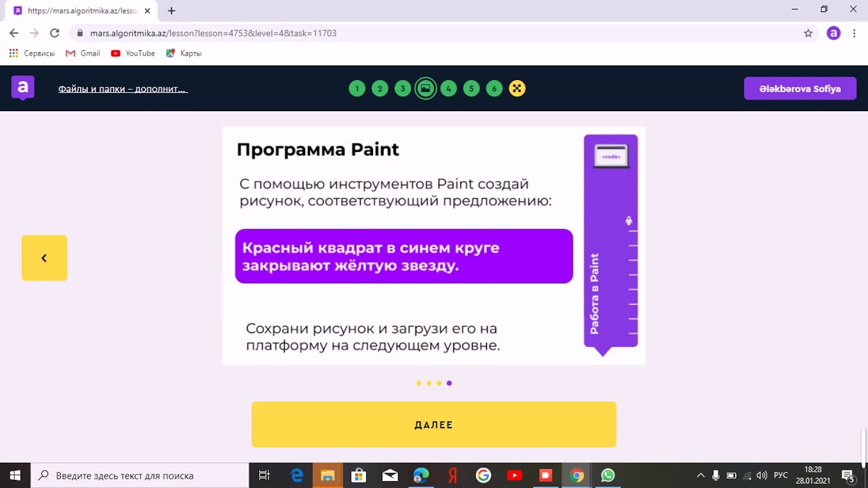868x488 pixels.
Task: Select the third slide dot
Action: (x=439, y=383)
